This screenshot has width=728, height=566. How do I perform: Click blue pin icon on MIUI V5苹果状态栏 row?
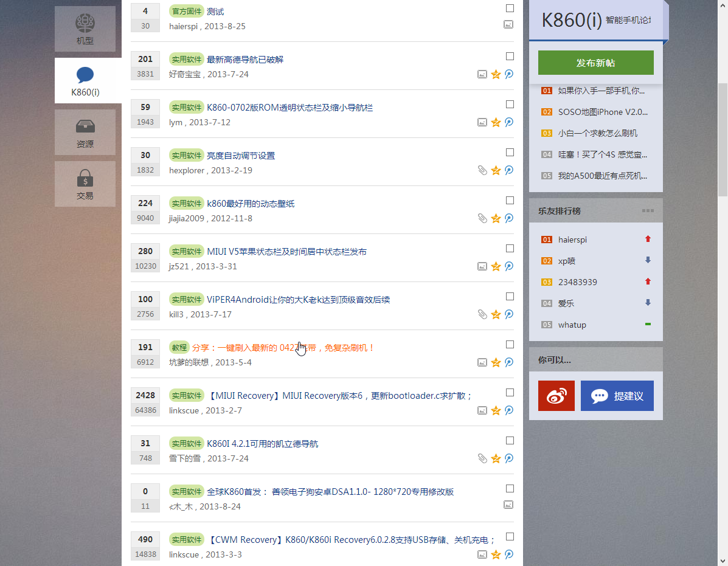(x=509, y=266)
